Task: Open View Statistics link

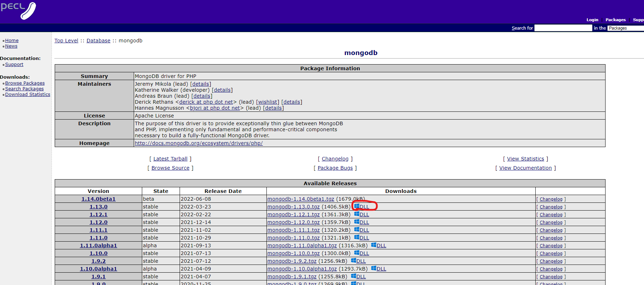Action: (x=525, y=159)
